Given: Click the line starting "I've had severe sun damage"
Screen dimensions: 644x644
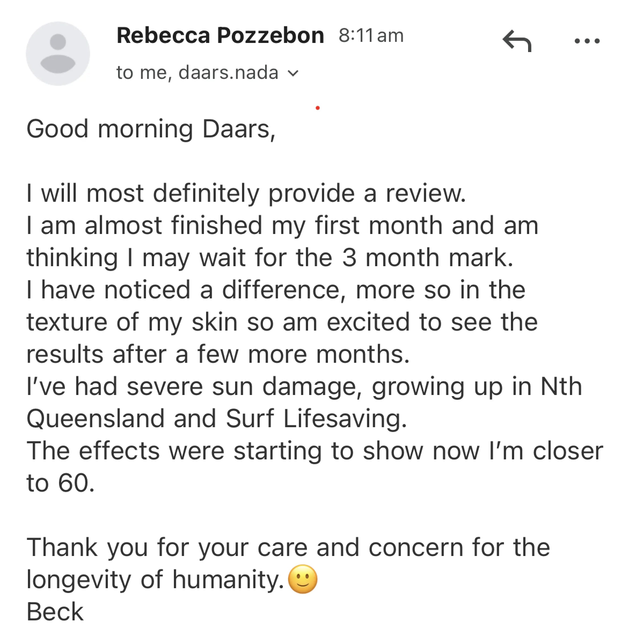Looking at the screenshot, I should (x=304, y=386).
